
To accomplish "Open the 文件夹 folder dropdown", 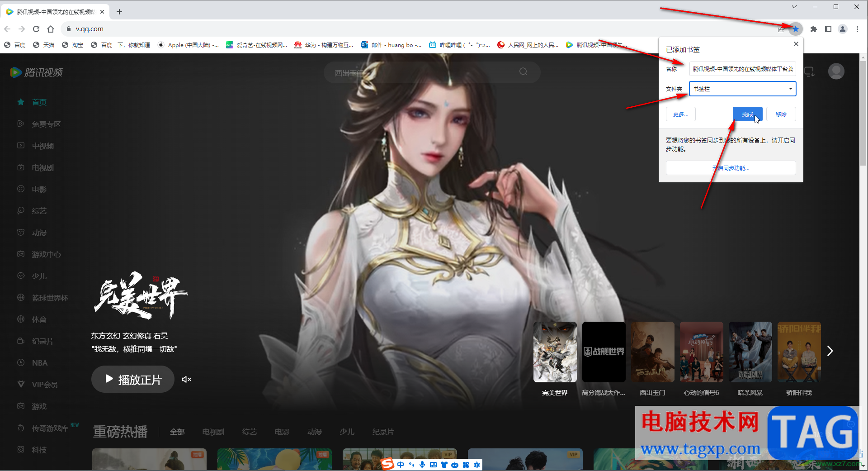I will click(742, 89).
